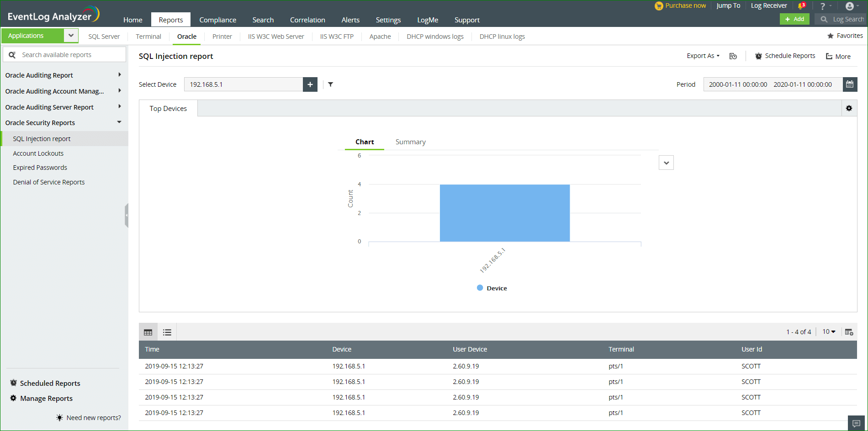Click the Need new reports bulb icon

[60, 418]
